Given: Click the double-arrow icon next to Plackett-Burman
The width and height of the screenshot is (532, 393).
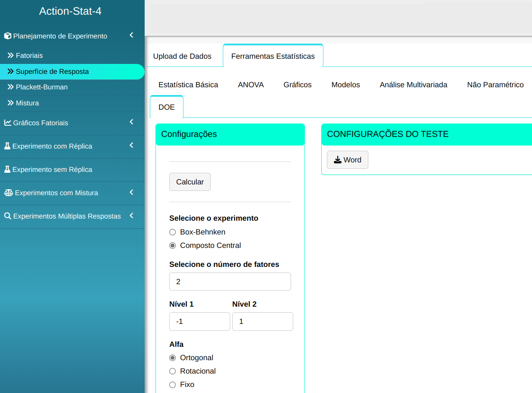Looking at the screenshot, I should (x=11, y=87).
